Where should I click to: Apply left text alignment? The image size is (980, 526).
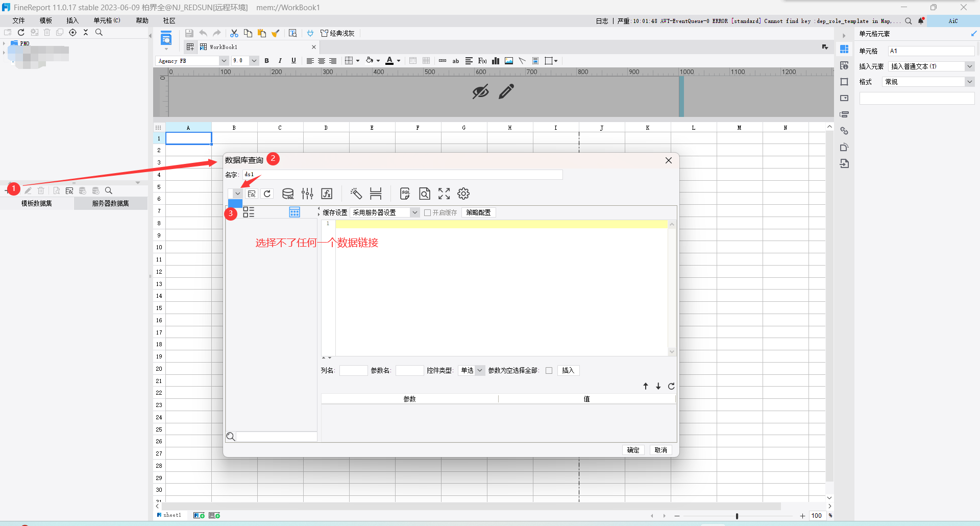(x=310, y=61)
